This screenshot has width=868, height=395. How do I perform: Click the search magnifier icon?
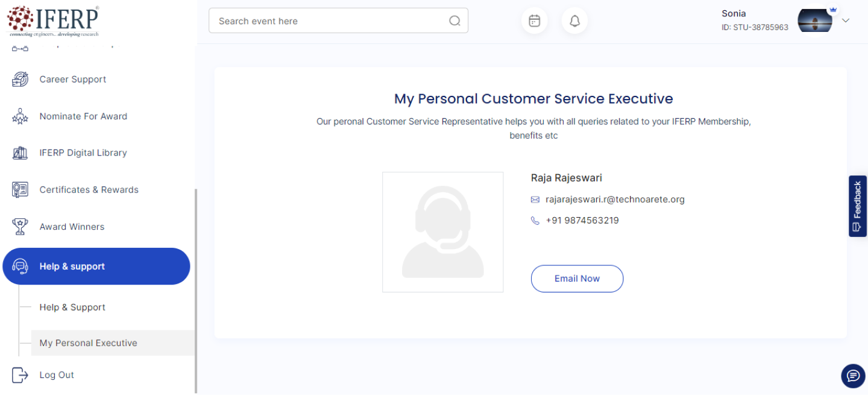point(454,21)
